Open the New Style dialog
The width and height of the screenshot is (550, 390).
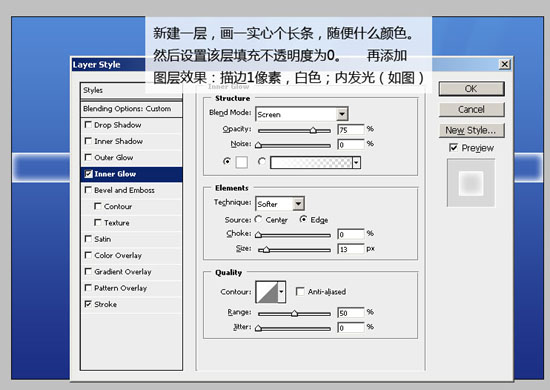click(471, 130)
